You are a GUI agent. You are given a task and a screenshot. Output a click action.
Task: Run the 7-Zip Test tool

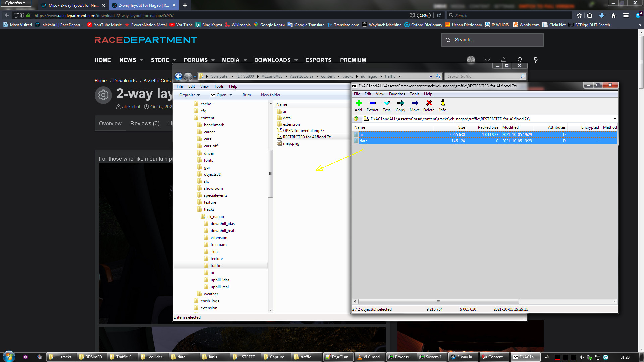coord(386,106)
